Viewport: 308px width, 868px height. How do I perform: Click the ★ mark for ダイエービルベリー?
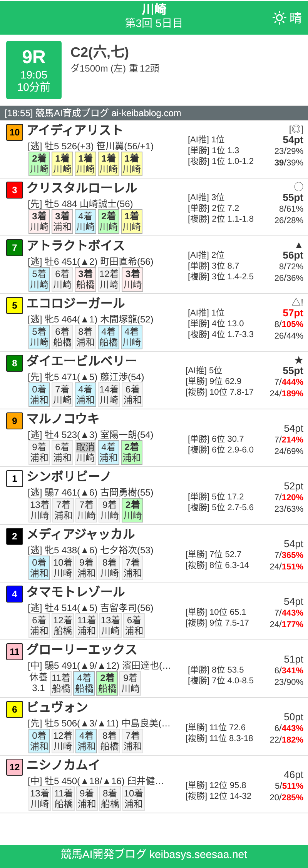coord(298,360)
